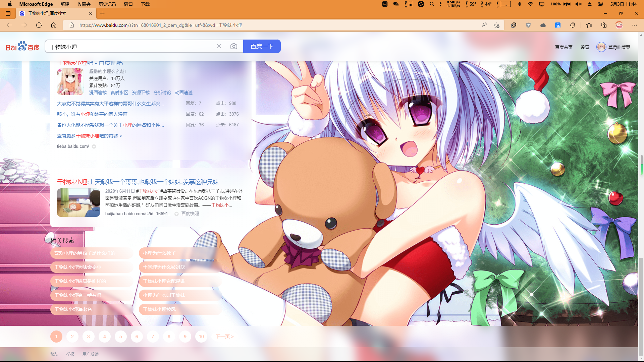This screenshot has width=644, height=362.
Task: Open the Apple menu
Action: tap(10, 4)
